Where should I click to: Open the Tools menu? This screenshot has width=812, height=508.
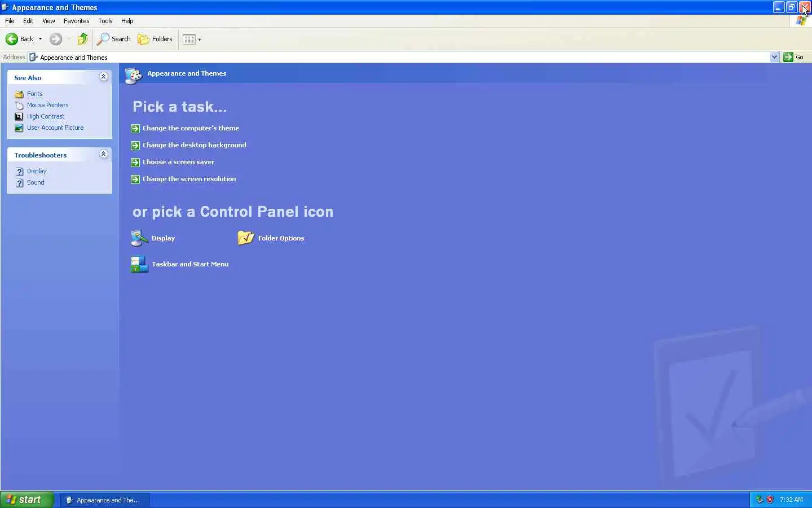point(105,21)
